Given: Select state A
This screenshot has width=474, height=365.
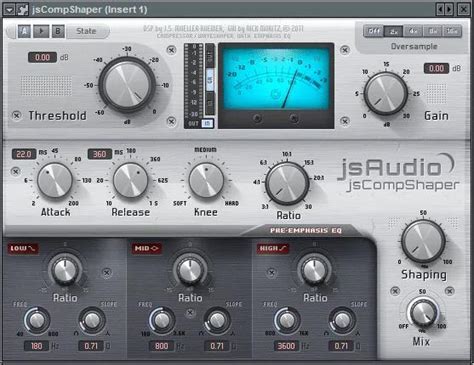Looking at the screenshot, I should 24,31.
